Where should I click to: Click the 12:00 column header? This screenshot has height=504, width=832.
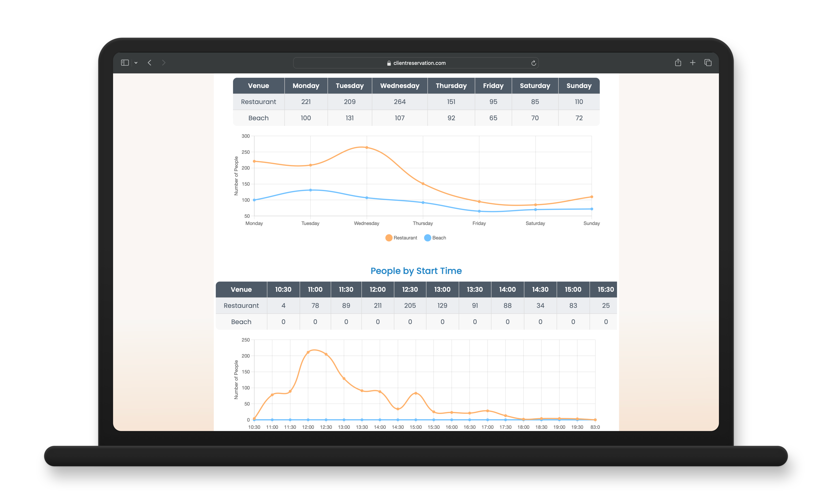click(377, 289)
